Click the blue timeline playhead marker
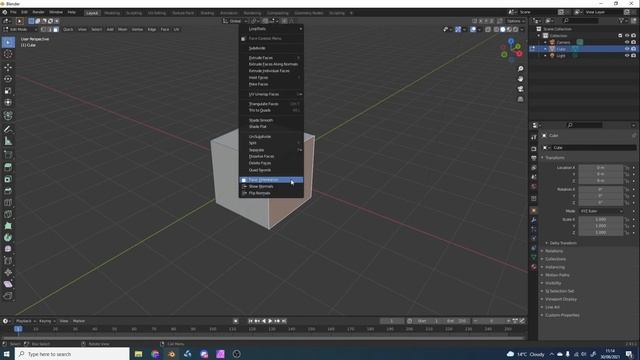The width and height of the screenshot is (640, 360). [x=18, y=329]
